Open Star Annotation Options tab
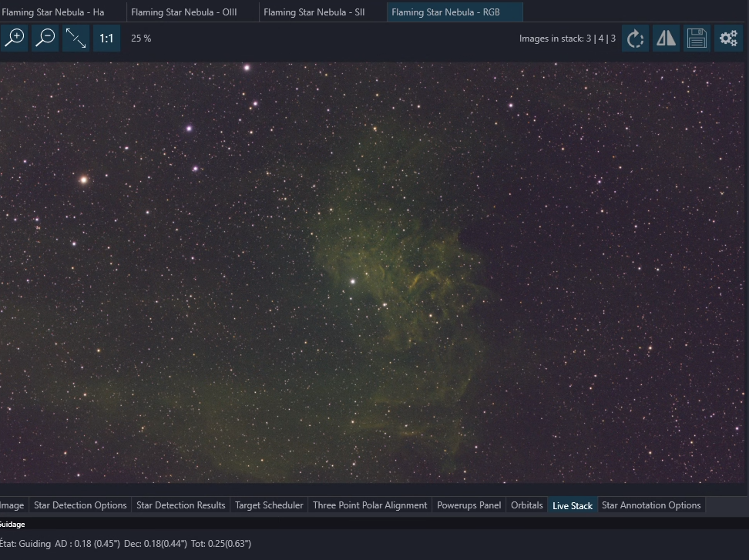Screen dimensions: 749x560 click(x=651, y=505)
